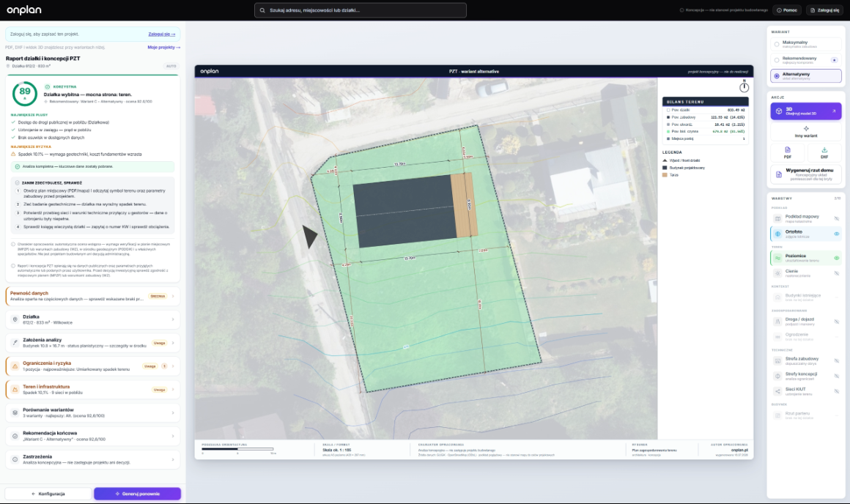Expand the Działka section

coord(93,319)
